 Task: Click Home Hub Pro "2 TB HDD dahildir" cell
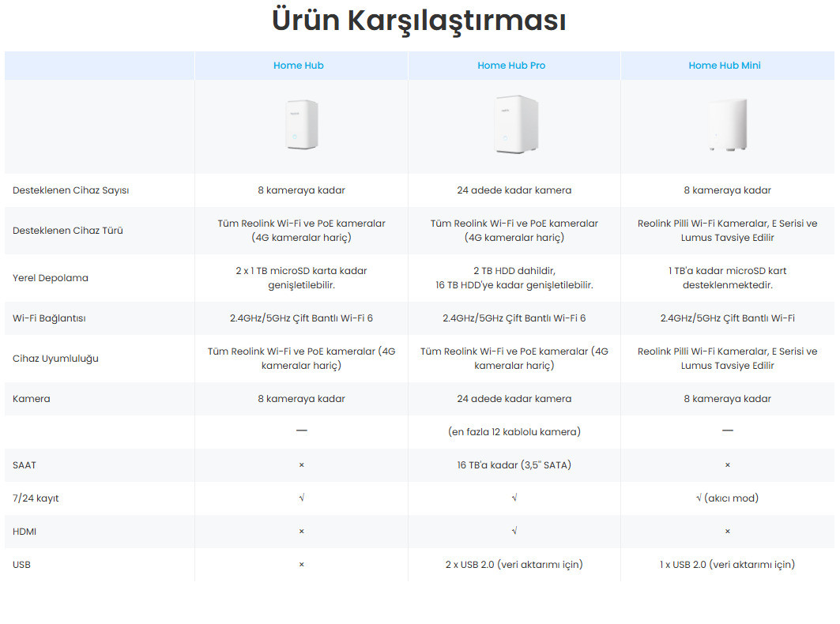(x=514, y=278)
